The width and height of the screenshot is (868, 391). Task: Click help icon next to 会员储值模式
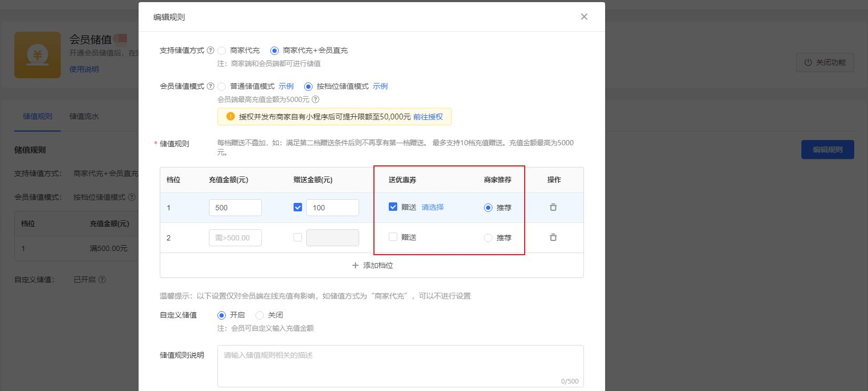211,86
